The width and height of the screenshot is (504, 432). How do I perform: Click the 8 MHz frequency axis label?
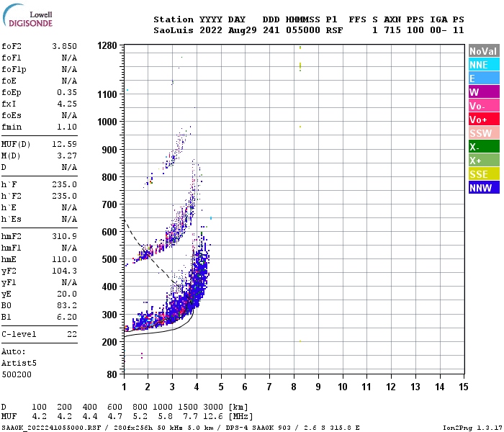(294, 387)
